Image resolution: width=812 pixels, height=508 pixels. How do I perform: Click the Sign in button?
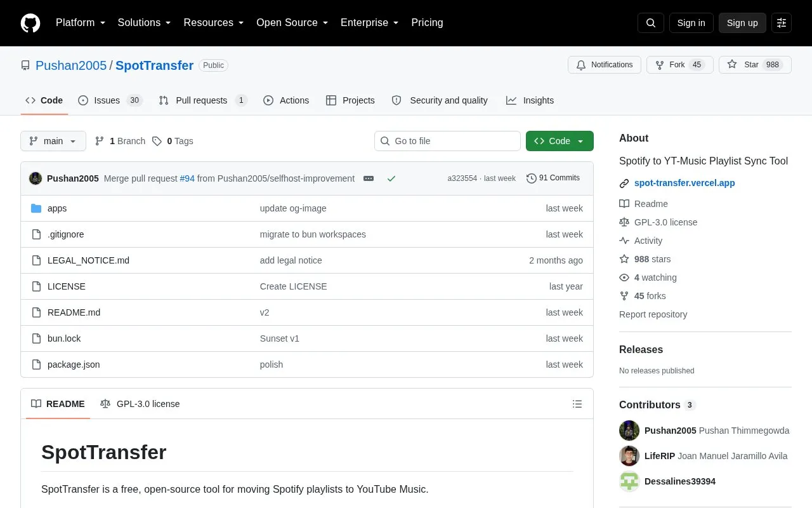(691, 23)
